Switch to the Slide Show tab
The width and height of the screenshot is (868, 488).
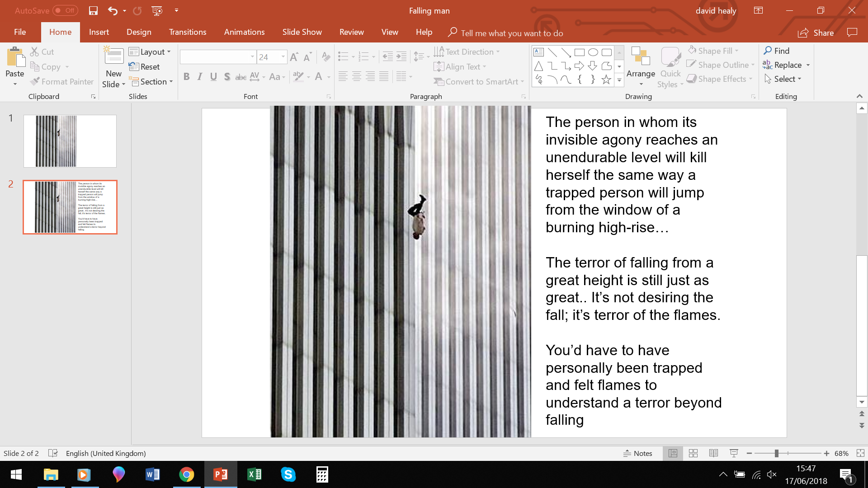click(302, 32)
